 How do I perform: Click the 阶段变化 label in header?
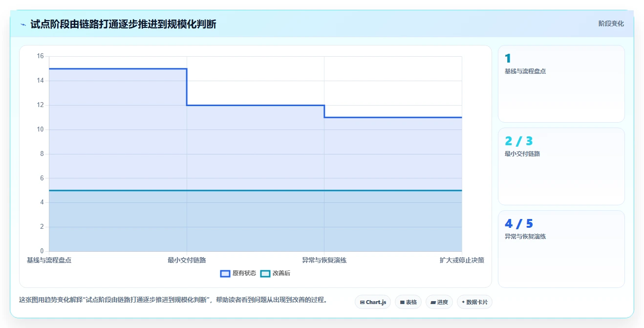(x=611, y=23)
